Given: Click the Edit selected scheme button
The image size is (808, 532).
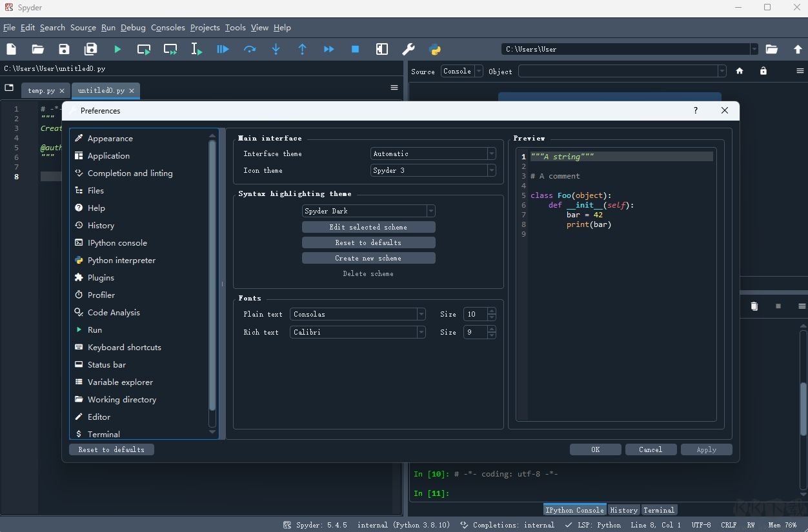Looking at the screenshot, I should (369, 227).
